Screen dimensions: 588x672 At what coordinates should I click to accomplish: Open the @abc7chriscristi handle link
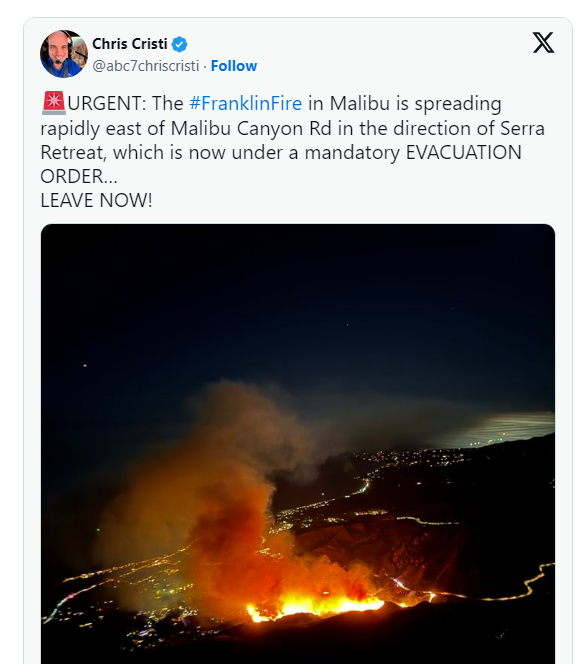point(146,66)
